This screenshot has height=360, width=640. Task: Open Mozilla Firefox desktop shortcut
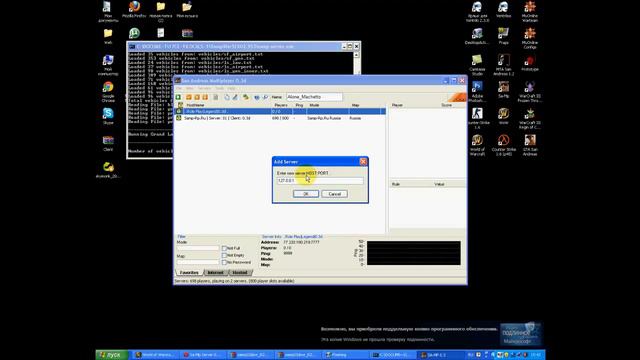click(x=134, y=10)
